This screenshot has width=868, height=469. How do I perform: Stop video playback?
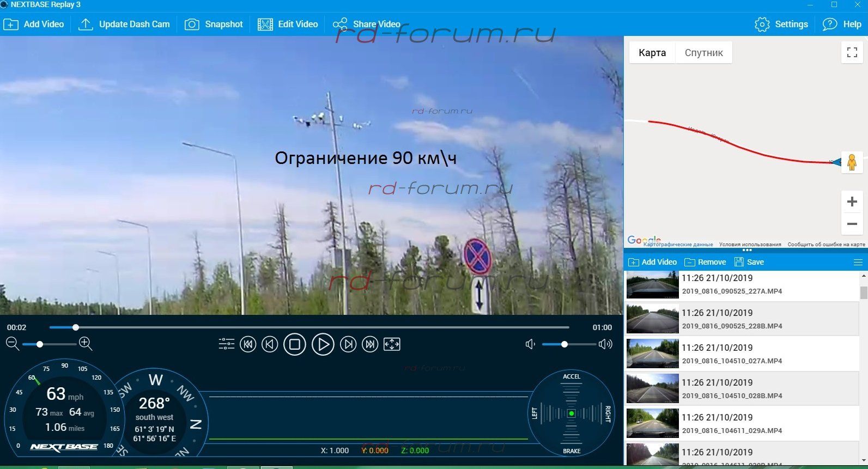295,344
